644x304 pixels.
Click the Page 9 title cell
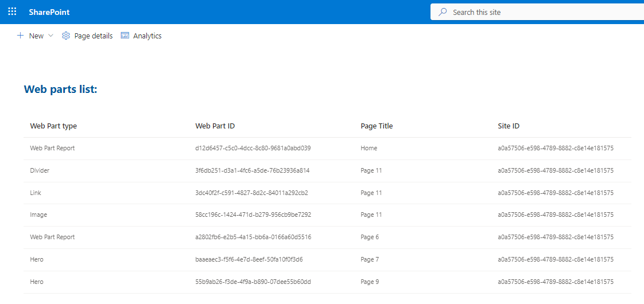[370, 282]
